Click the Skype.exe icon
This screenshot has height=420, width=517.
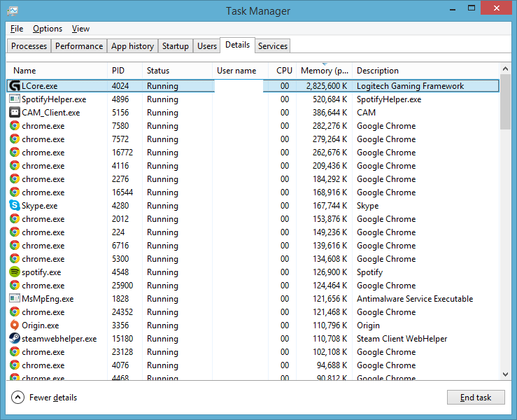tap(15, 205)
